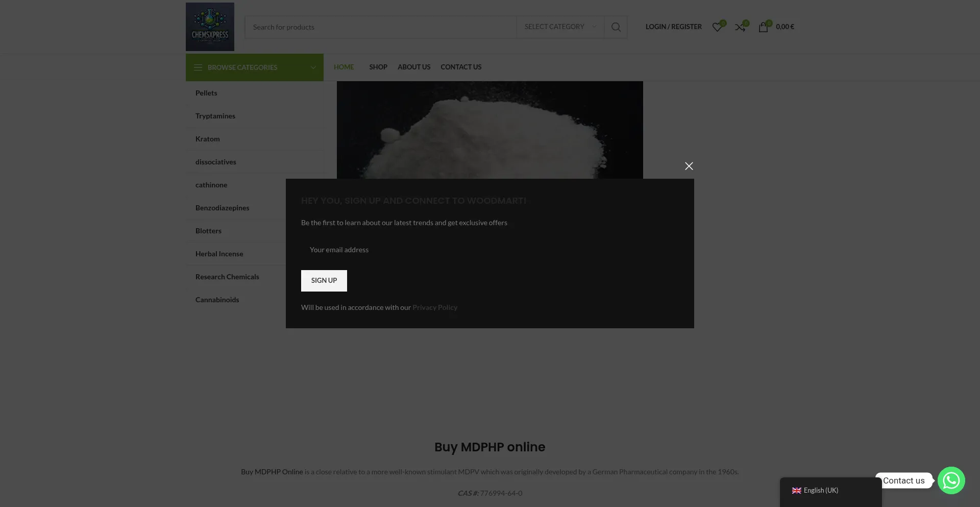Open the Privacy Policy link
980x507 pixels.
click(434, 307)
